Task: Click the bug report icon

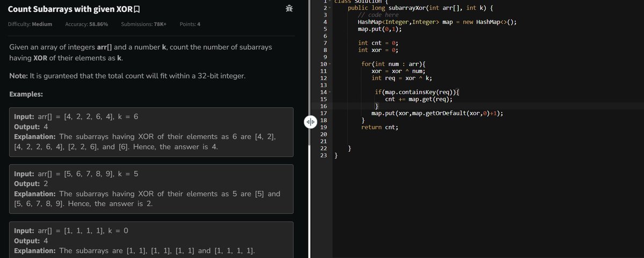Action: pos(289,8)
